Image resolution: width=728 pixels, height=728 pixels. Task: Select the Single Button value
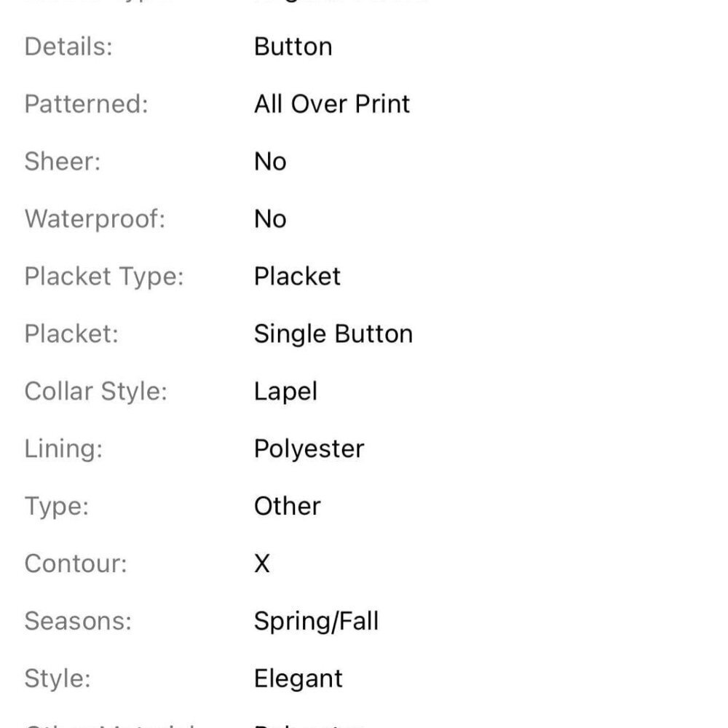pyautogui.click(x=333, y=334)
